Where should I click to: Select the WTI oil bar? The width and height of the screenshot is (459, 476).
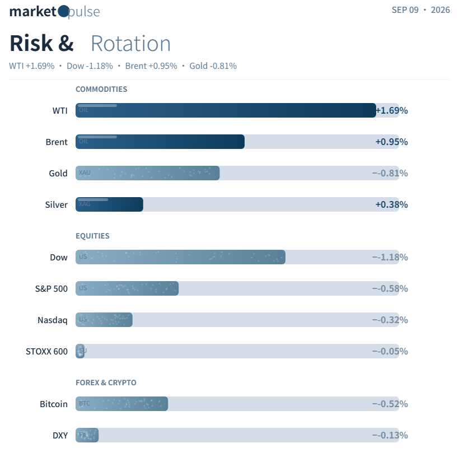(x=226, y=110)
